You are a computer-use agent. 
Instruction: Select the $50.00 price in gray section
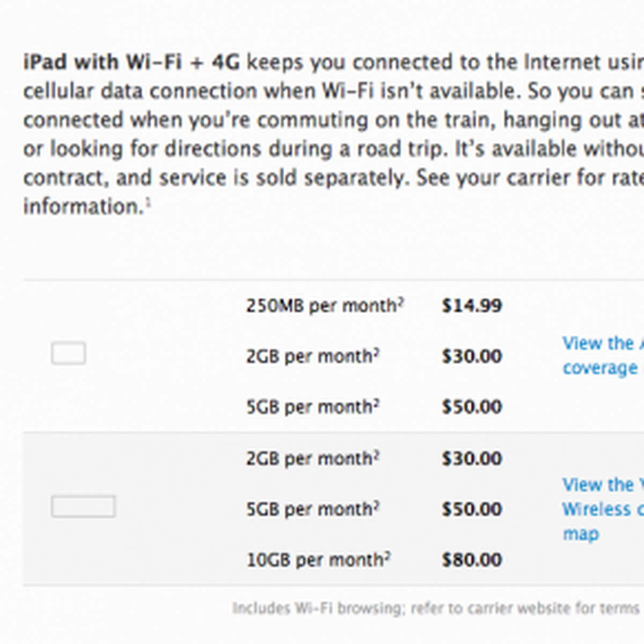pos(472,509)
